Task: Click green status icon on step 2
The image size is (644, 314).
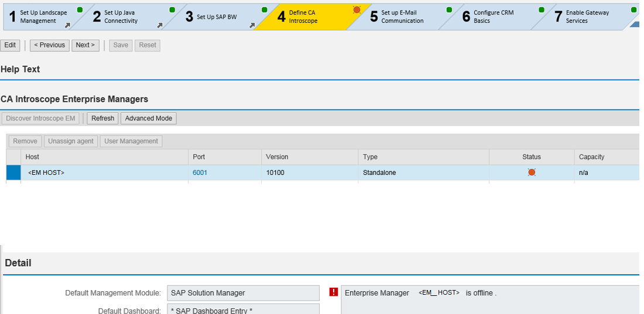Action: 172,9
